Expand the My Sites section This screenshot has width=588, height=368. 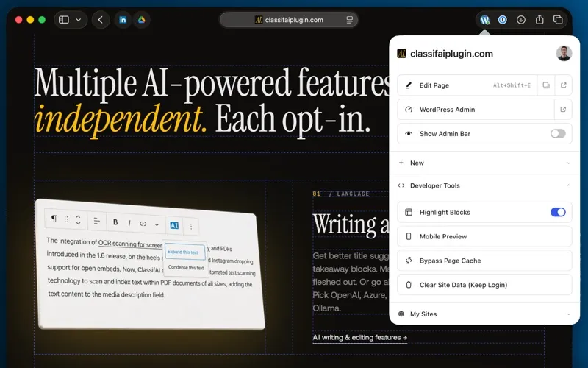[484, 314]
